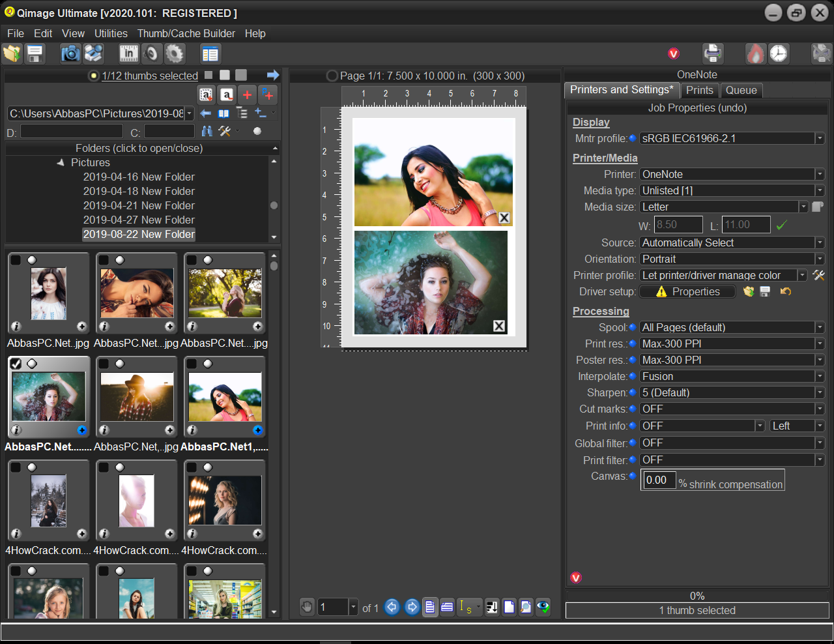This screenshot has height=644, width=834.
Task: Toggle the blue dot beside Spool
Action: click(x=632, y=327)
